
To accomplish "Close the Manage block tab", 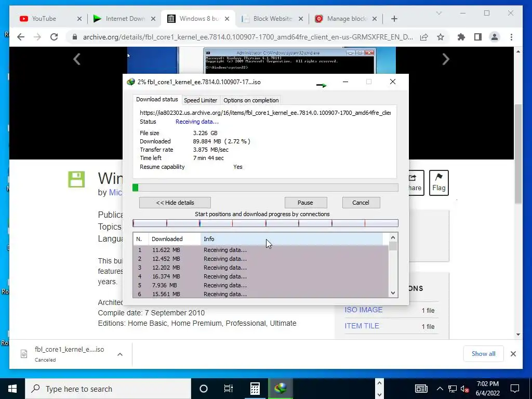I will pyautogui.click(x=375, y=19).
